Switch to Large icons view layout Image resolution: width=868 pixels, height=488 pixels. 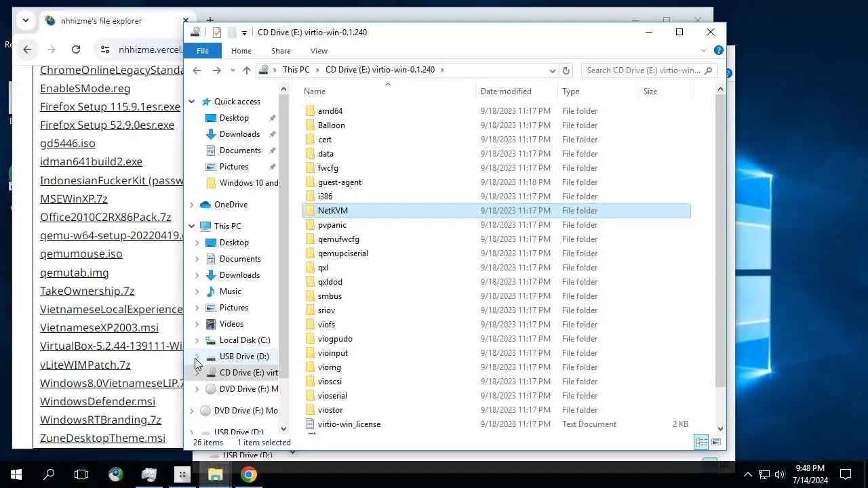[x=715, y=442]
